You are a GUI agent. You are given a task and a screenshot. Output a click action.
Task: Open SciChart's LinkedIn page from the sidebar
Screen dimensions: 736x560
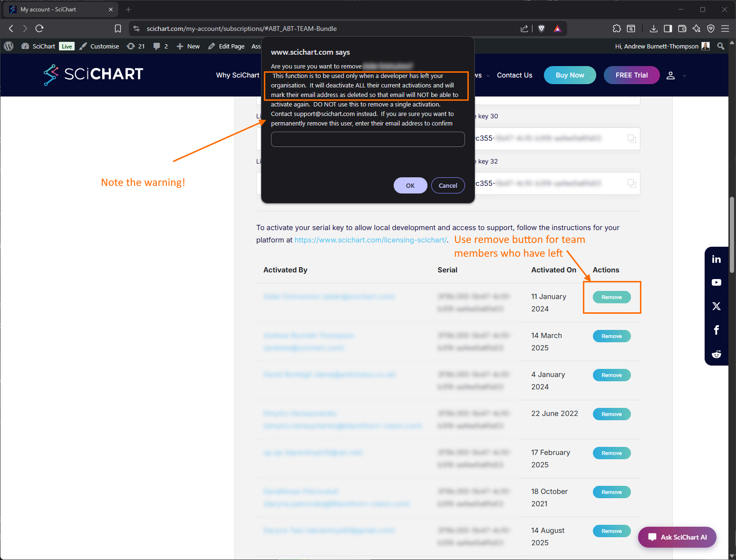(x=717, y=259)
